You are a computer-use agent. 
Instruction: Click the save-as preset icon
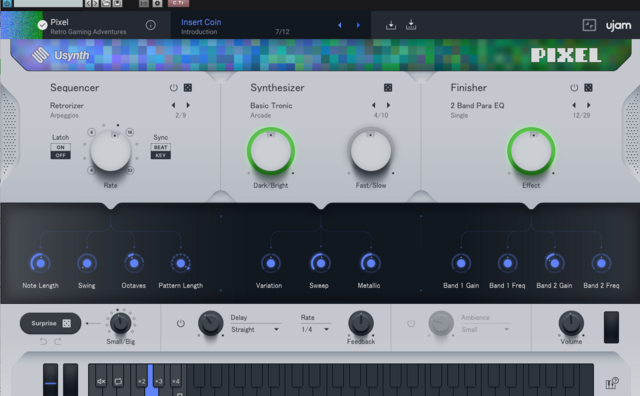(x=411, y=25)
